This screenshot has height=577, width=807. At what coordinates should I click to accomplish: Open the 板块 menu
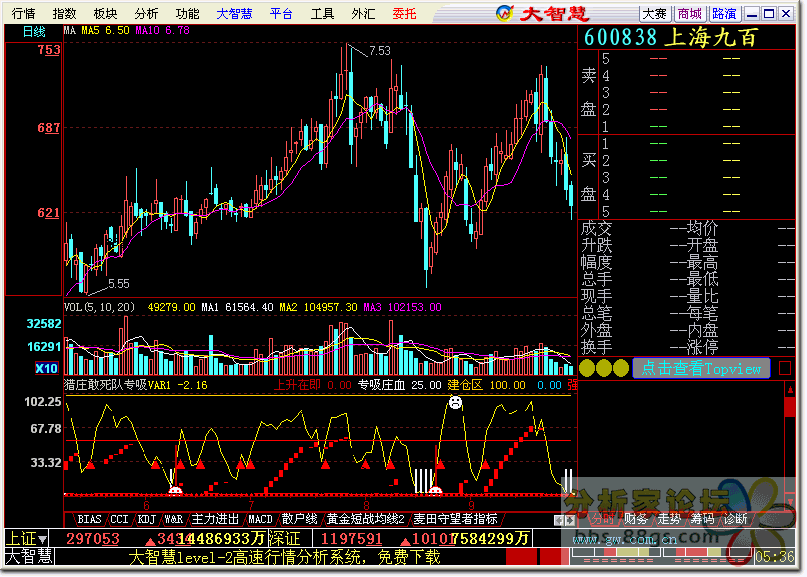(x=106, y=13)
